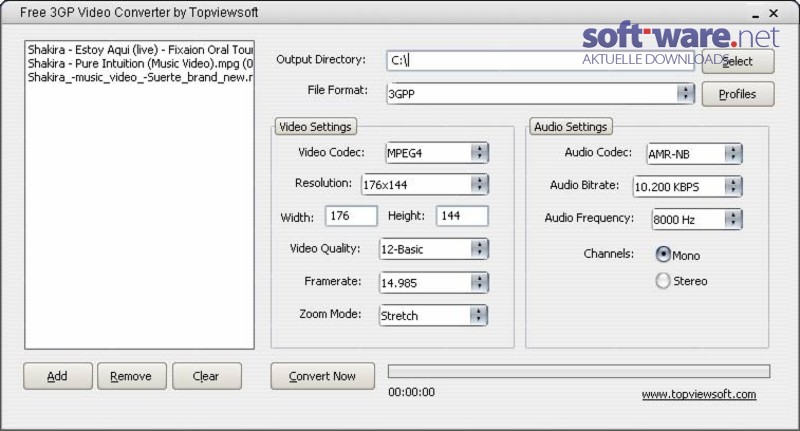800x431 pixels.
Task: Click the Output Directory input field
Action: click(540, 60)
